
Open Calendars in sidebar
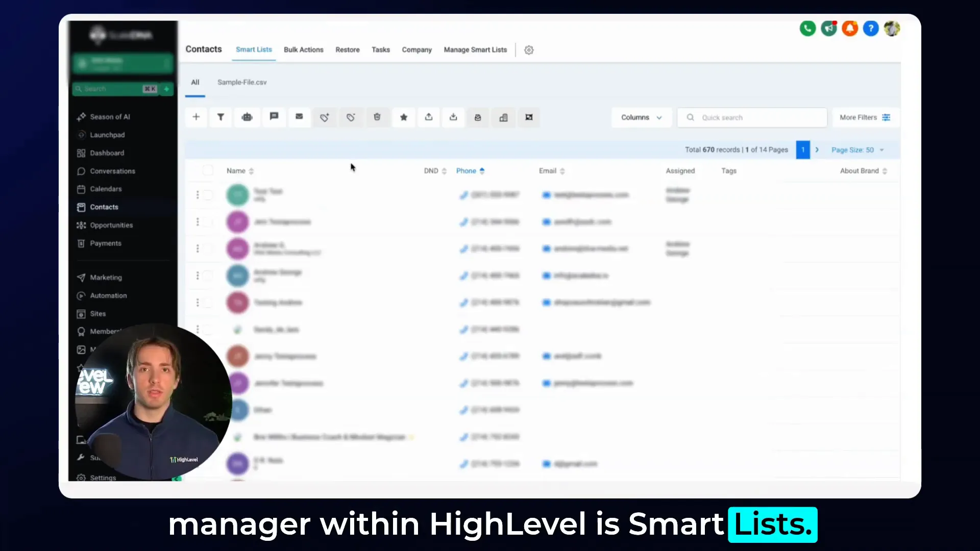point(106,189)
